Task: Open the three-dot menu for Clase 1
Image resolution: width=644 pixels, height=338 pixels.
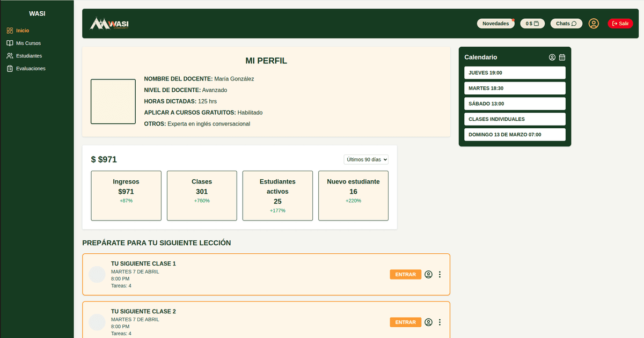Action: click(x=440, y=274)
